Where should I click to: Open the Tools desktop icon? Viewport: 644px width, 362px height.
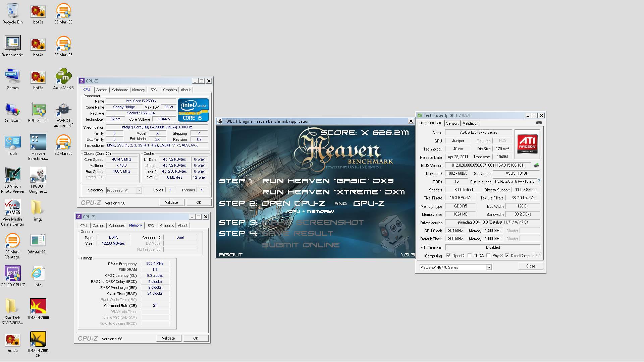pyautogui.click(x=13, y=145)
